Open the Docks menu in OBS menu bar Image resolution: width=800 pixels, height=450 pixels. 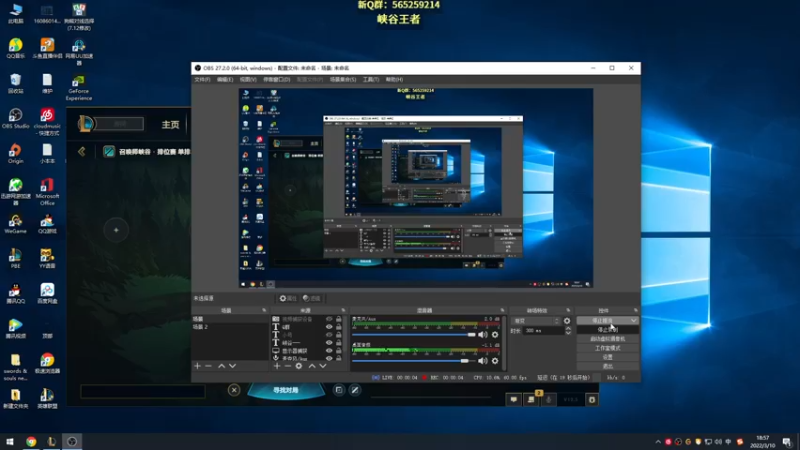[x=277, y=80]
